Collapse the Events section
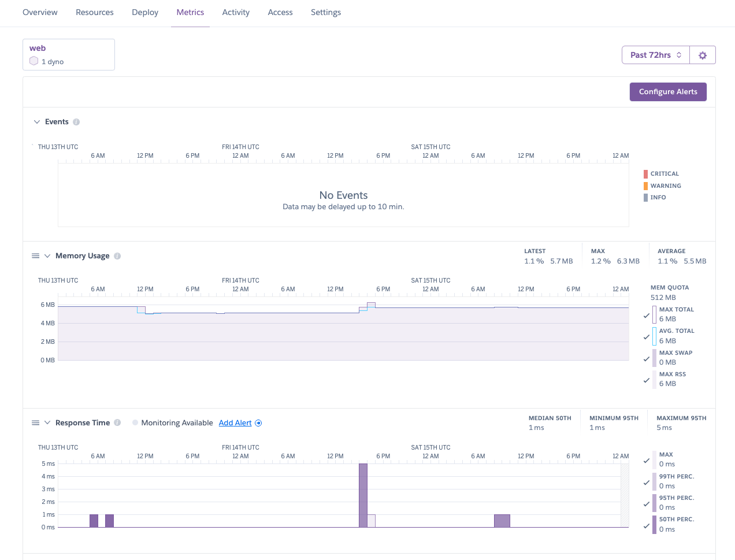Image resolution: width=735 pixels, height=560 pixels. coord(36,121)
